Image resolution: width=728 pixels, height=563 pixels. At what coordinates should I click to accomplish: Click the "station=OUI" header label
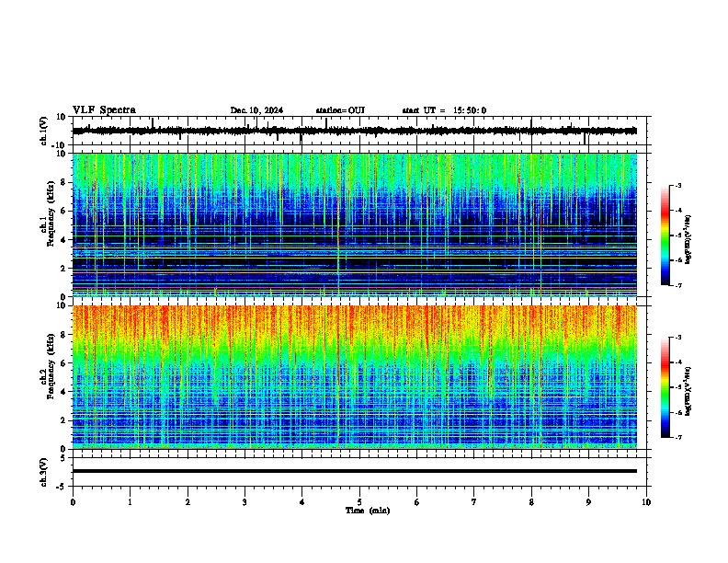click(340, 110)
